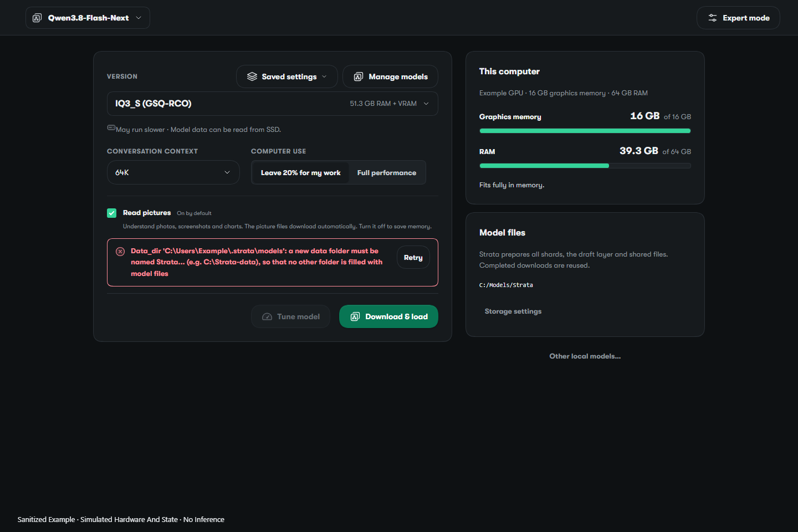798x532 pixels.
Task: Click the Graphics memory usage bar
Action: [x=585, y=131]
